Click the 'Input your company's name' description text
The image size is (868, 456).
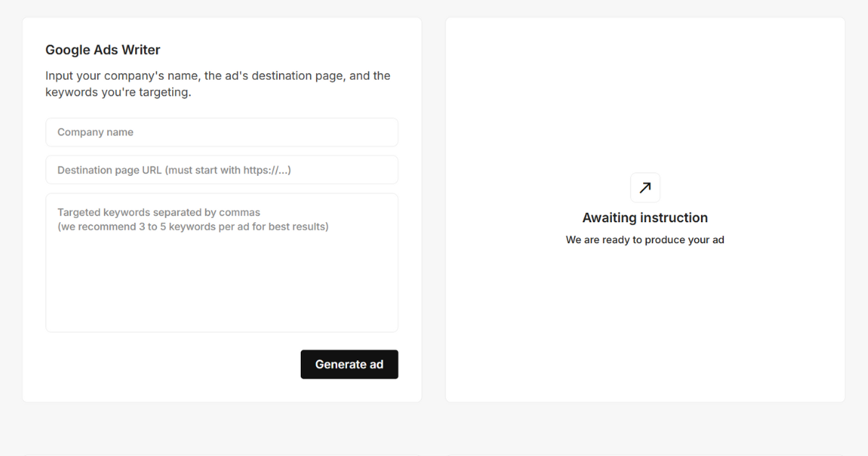tap(218, 84)
